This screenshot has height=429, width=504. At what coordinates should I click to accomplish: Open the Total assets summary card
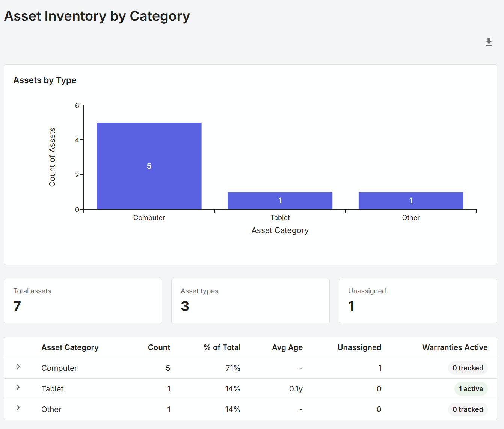pos(83,301)
